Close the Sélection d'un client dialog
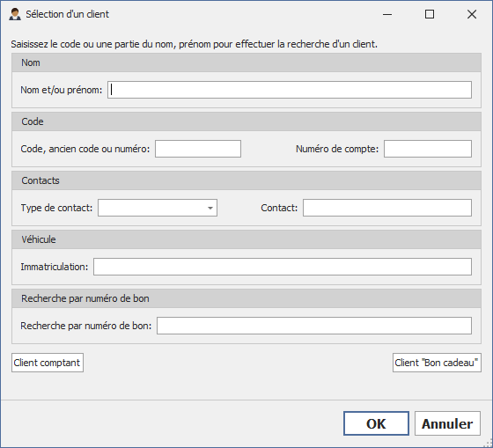493x448 pixels. click(x=472, y=14)
